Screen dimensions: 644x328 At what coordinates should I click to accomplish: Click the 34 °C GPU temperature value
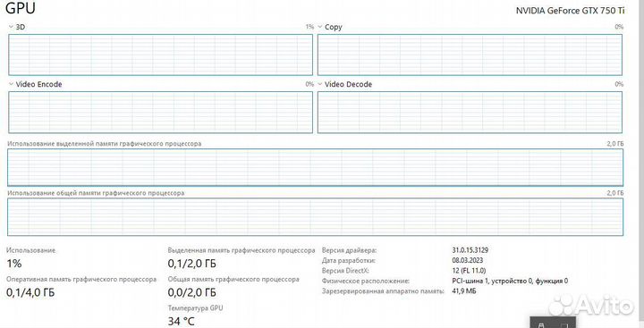point(181,321)
